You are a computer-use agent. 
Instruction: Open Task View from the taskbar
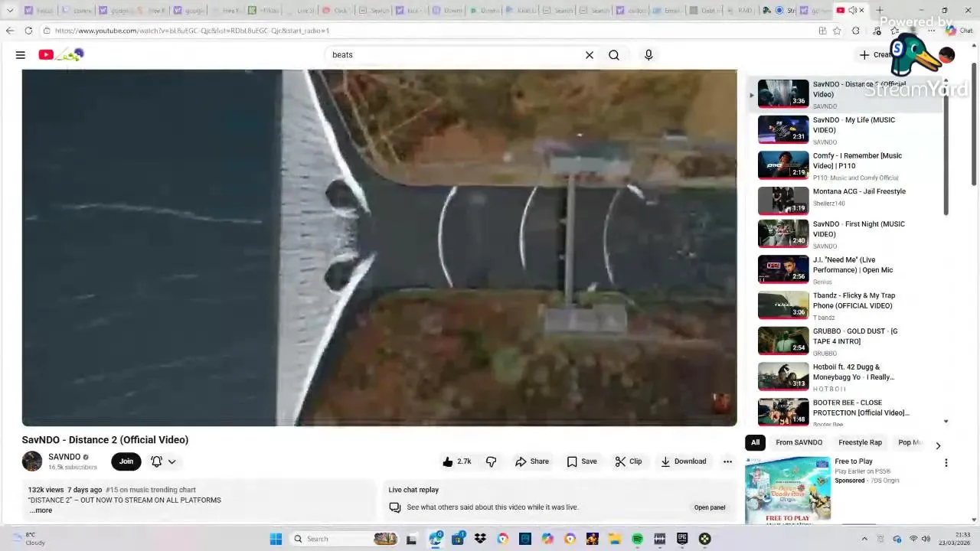pyautogui.click(x=411, y=539)
